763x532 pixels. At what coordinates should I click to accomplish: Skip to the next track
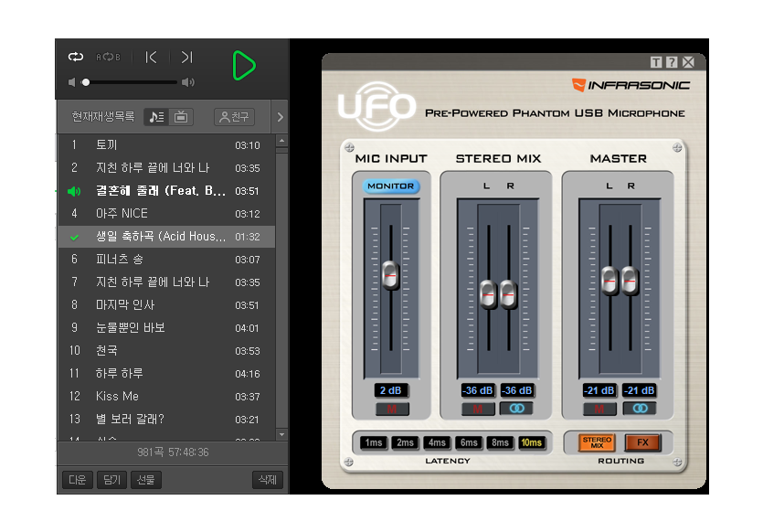(x=187, y=58)
